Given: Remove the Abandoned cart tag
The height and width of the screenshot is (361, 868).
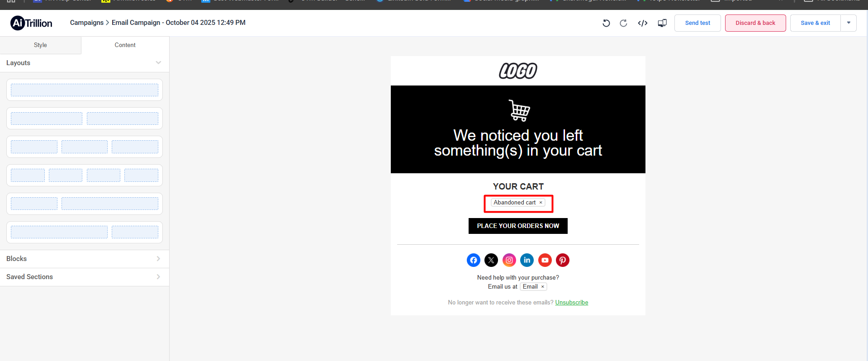Looking at the screenshot, I should click(541, 203).
